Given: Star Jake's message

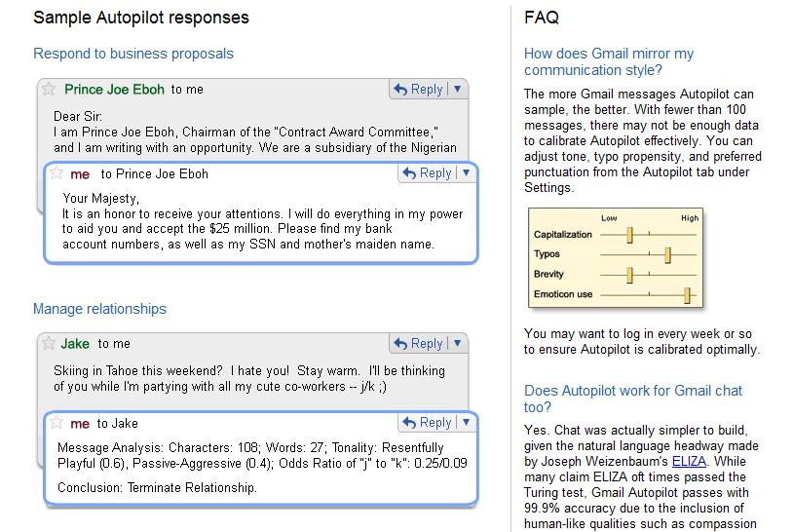Looking at the screenshot, I should coord(49,343).
